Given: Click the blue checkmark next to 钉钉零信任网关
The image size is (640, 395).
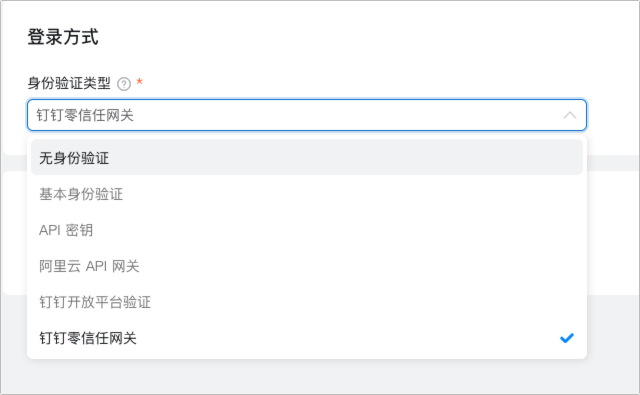Looking at the screenshot, I should pos(567,338).
